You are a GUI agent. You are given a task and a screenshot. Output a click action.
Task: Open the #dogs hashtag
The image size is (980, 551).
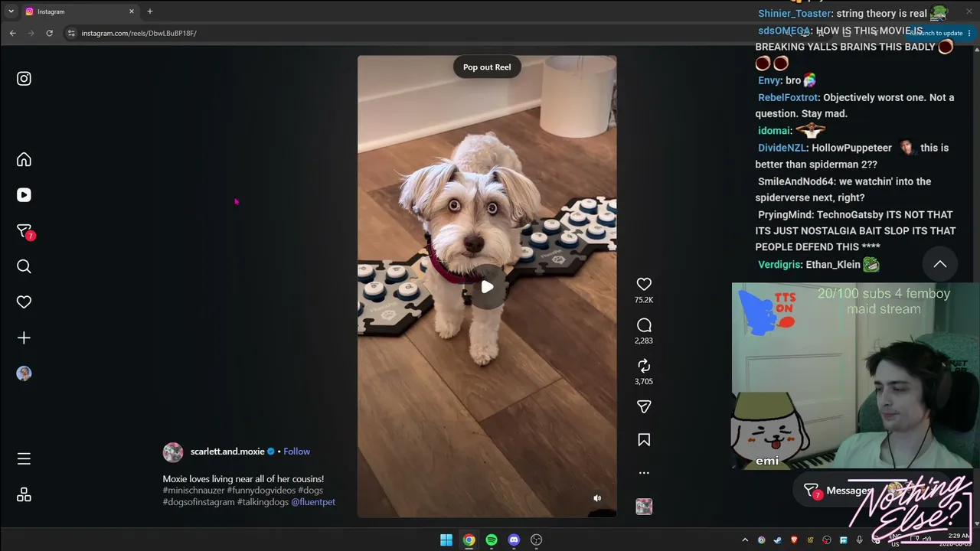pyautogui.click(x=310, y=491)
